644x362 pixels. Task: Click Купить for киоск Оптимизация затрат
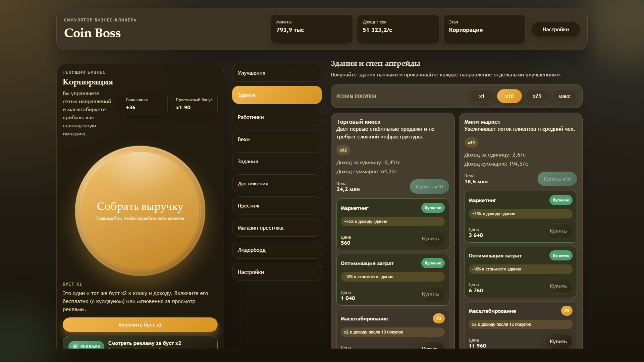pyautogui.click(x=430, y=294)
